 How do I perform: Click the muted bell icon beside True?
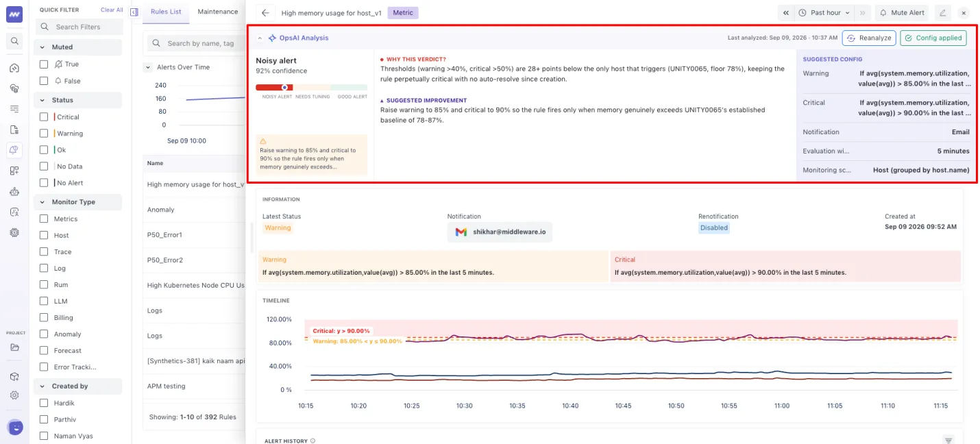(58, 64)
